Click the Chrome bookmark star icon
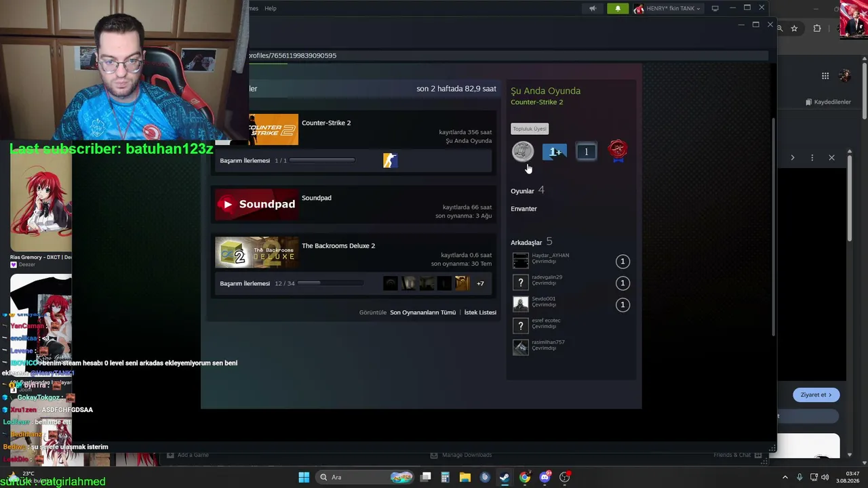868x488 pixels. (x=794, y=28)
